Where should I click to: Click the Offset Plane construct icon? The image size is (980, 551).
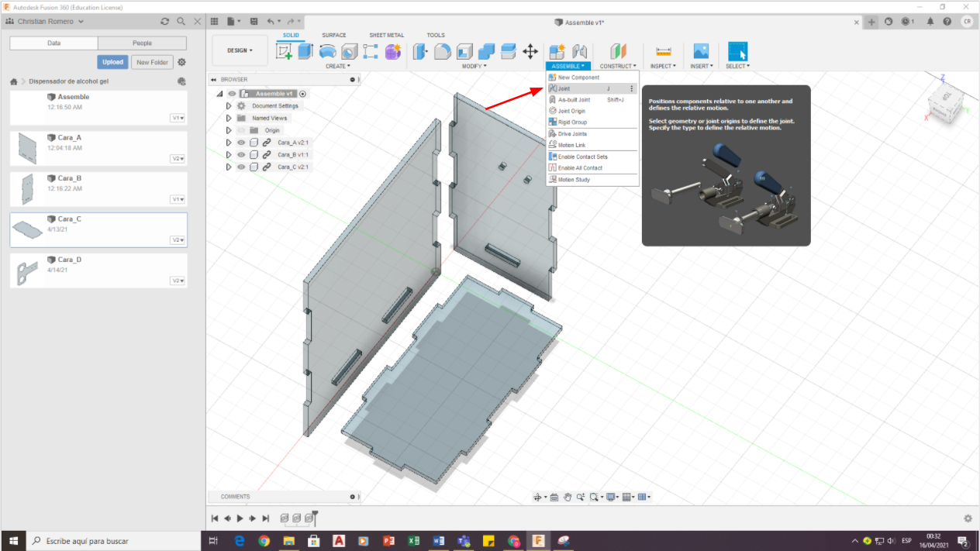point(618,51)
